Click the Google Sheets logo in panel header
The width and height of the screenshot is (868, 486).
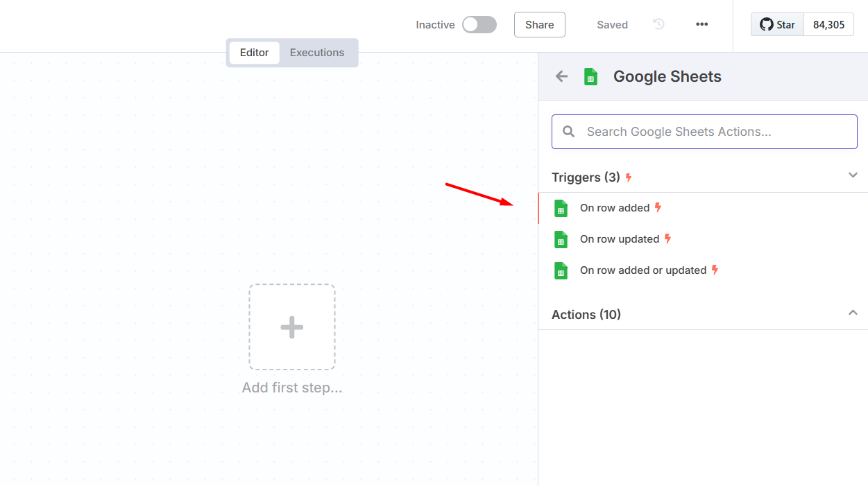pyautogui.click(x=590, y=76)
